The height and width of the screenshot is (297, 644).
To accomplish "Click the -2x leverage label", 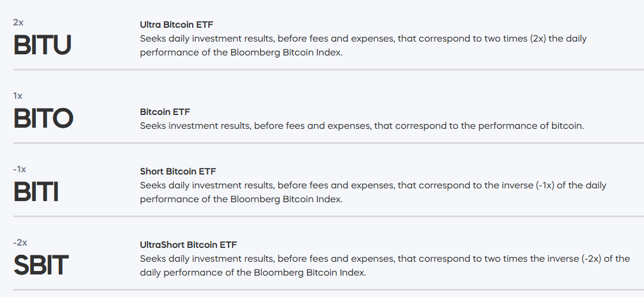I will (20, 243).
